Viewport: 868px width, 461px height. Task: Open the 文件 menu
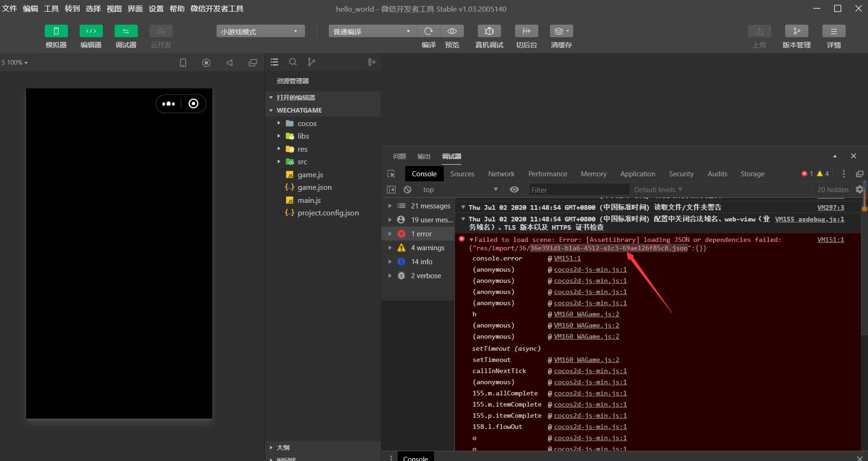pos(9,9)
